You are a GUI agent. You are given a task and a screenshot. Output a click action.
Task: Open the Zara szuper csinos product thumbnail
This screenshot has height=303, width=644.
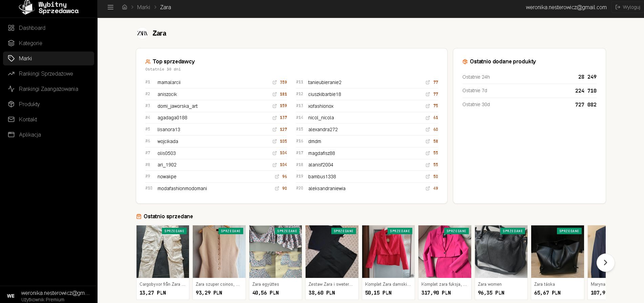(x=219, y=251)
